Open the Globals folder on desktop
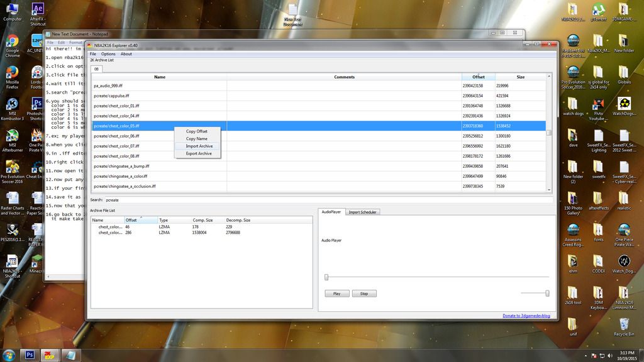 [624, 75]
